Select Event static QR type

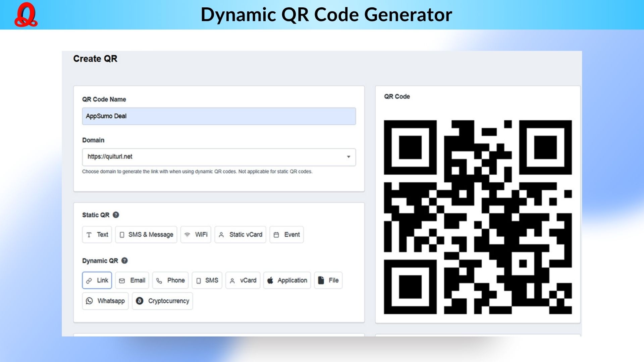[x=287, y=235]
